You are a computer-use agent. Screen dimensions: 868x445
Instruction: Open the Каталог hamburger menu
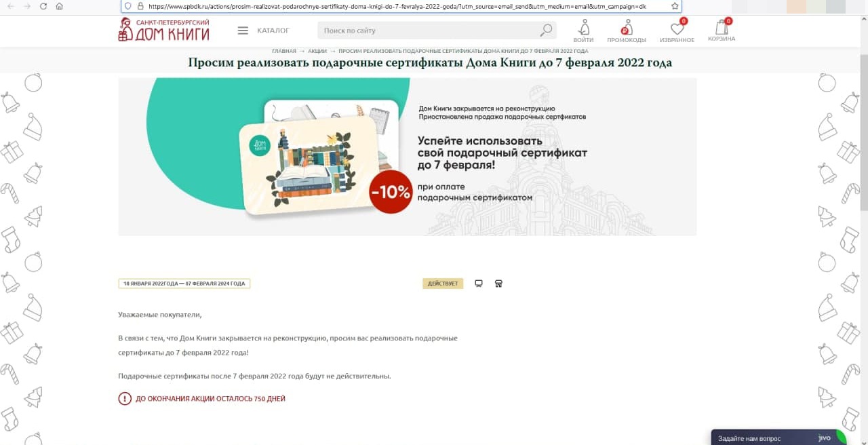[x=264, y=31]
